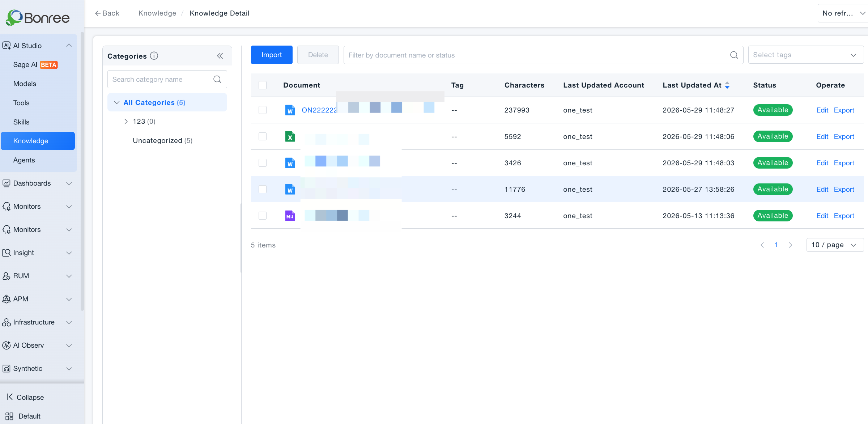Expand the 123 category tree node
This screenshot has width=868, height=424.
click(126, 121)
